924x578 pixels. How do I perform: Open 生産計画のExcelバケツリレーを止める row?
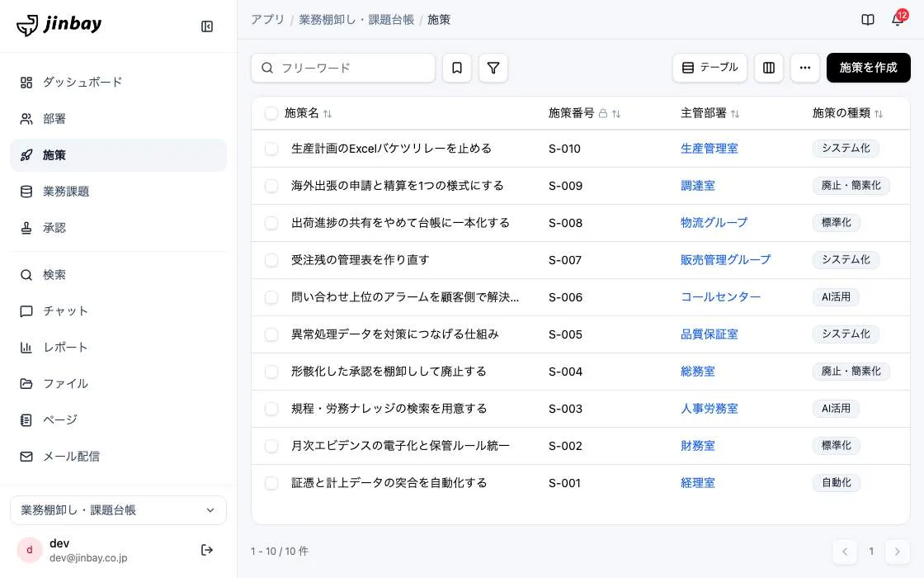391,149
